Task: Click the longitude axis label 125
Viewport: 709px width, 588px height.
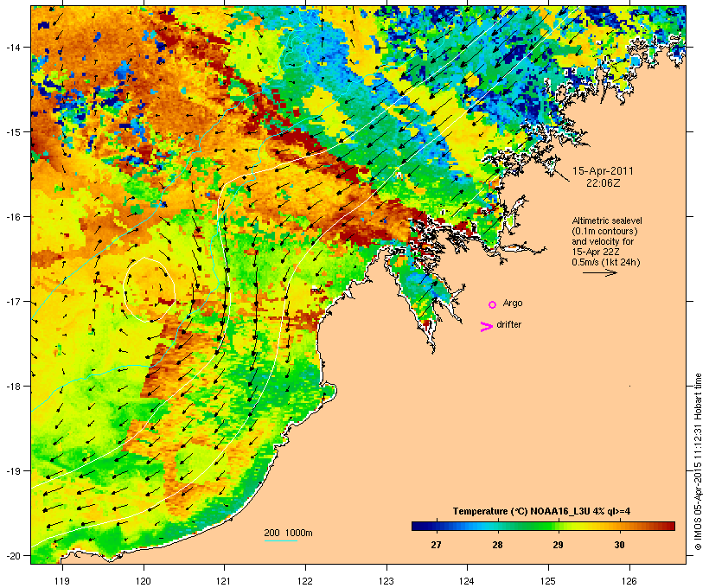Action: tap(548, 581)
